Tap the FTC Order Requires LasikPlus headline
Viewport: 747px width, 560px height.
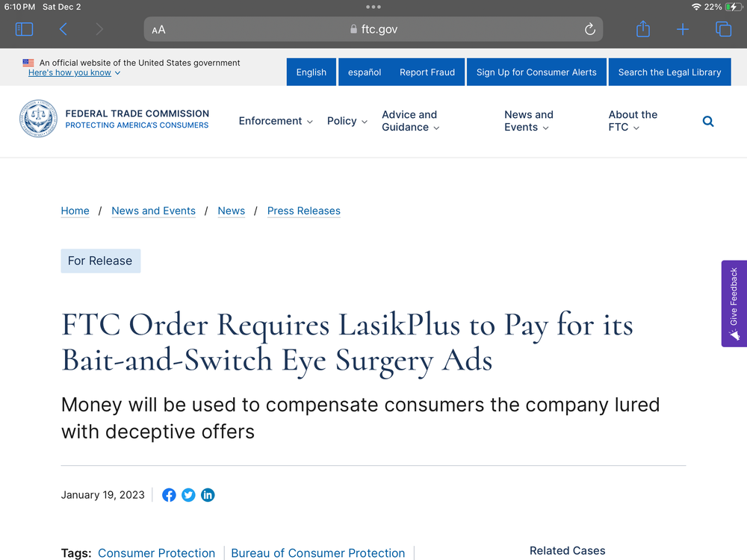(348, 342)
